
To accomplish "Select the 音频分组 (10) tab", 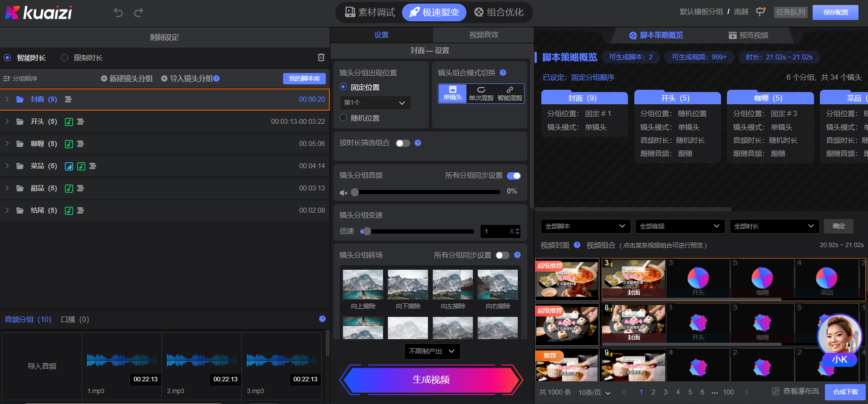I will 28,319.
